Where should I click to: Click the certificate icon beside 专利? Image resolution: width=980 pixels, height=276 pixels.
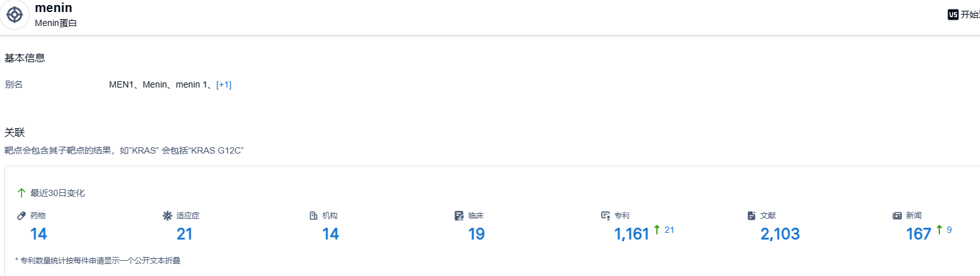click(606, 216)
